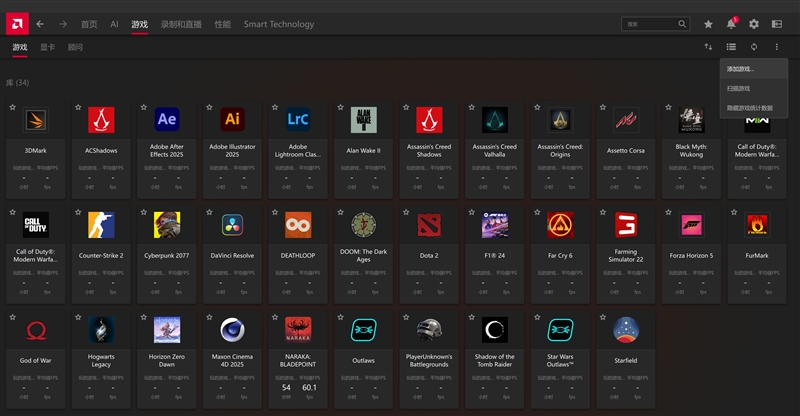
Task: Switch to the AI top tab
Action: tap(114, 24)
